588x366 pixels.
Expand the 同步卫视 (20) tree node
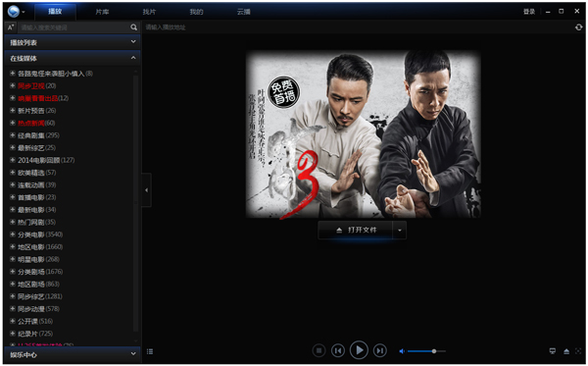[13, 85]
